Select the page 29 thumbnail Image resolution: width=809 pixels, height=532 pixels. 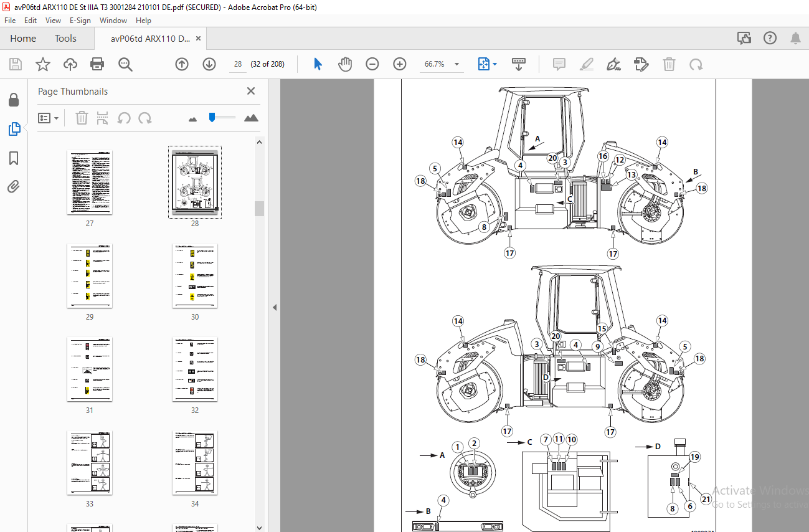point(90,276)
